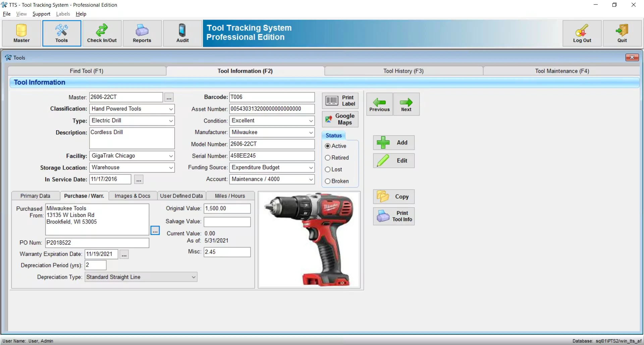Open the Help menu

point(81,14)
